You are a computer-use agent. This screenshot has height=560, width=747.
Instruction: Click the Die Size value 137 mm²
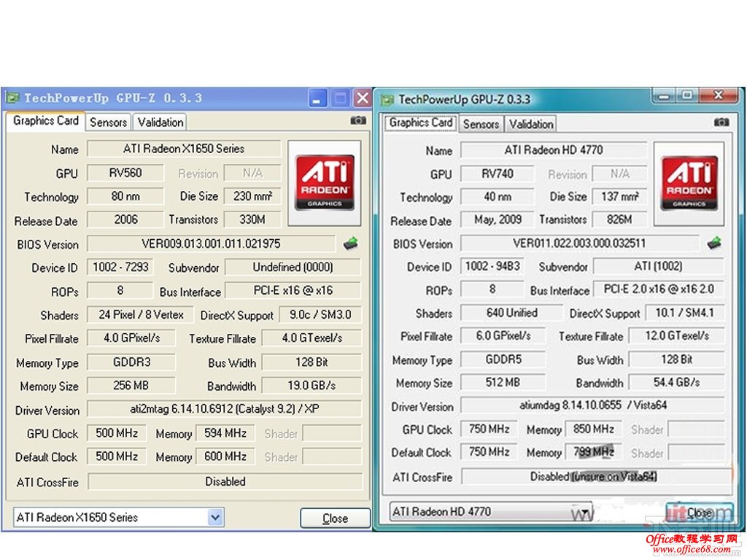pyautogui.click(x=619, y=196)
